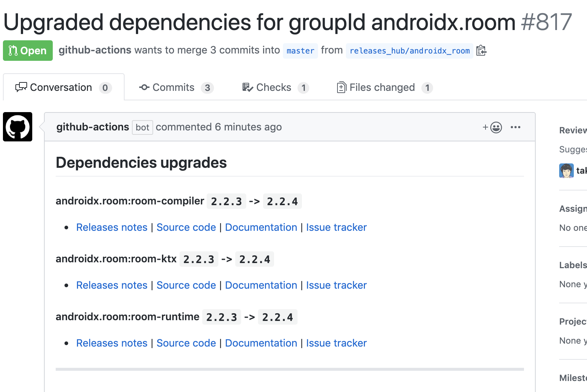
Task: Click room-compiler old version 2.2.3
Action: 226,201
